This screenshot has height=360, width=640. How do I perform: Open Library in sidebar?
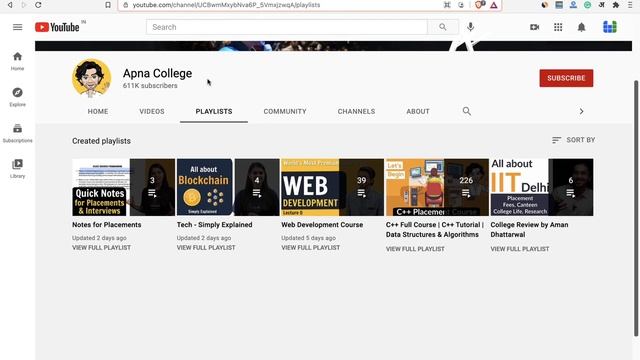pyautogui.click(x=18, y=169)
